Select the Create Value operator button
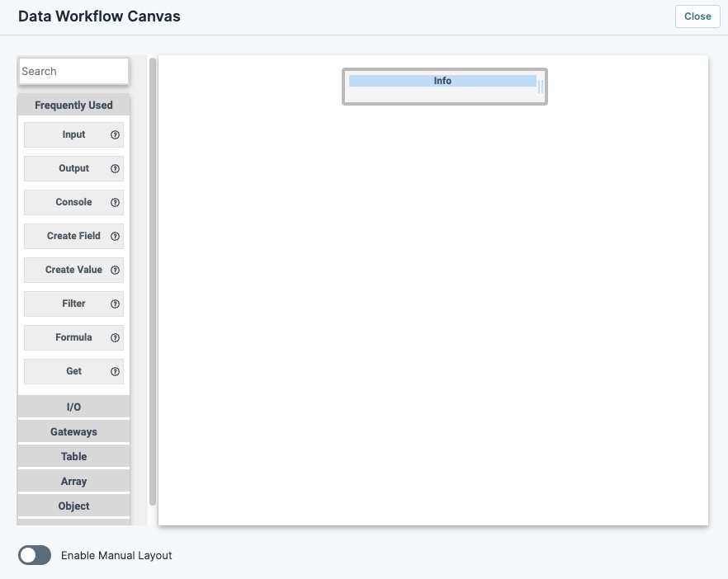 coord(73,270)
